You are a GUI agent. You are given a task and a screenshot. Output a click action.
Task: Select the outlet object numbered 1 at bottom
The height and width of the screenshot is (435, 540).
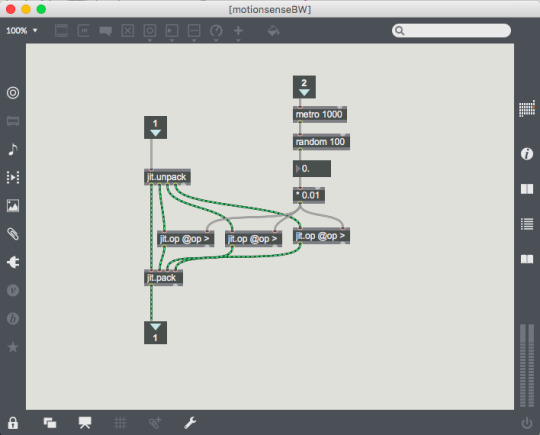click(155, 333)
